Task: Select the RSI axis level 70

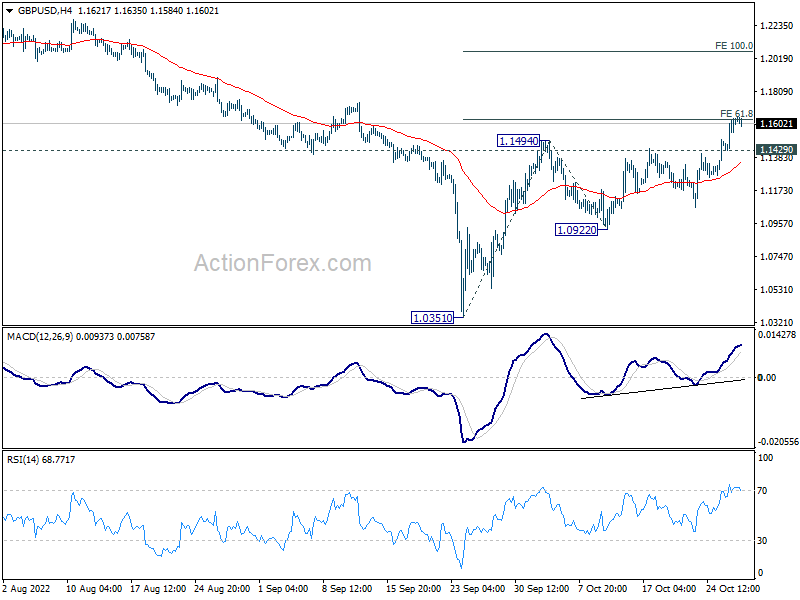Action: click(762, 491)
